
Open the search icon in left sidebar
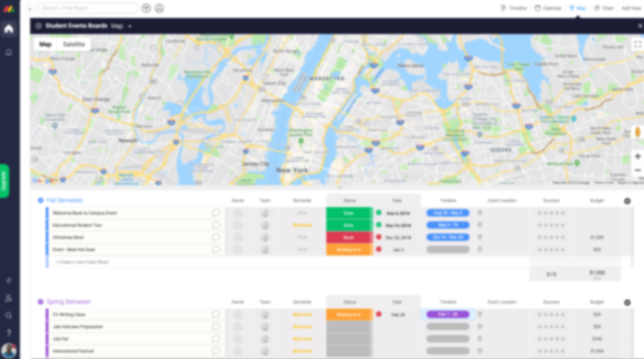[9, 315]
